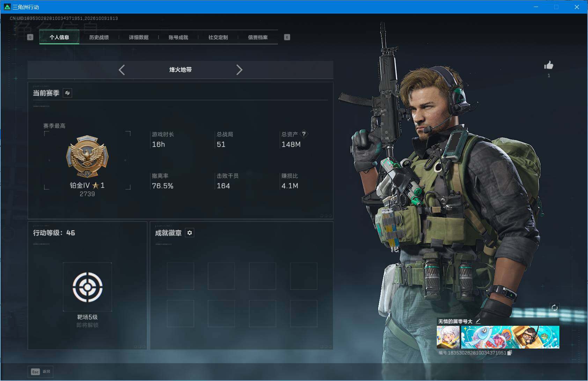This screenshot has height=381, width=588.
Task: Open the 账号成就 tab
Action: (178, 37)
